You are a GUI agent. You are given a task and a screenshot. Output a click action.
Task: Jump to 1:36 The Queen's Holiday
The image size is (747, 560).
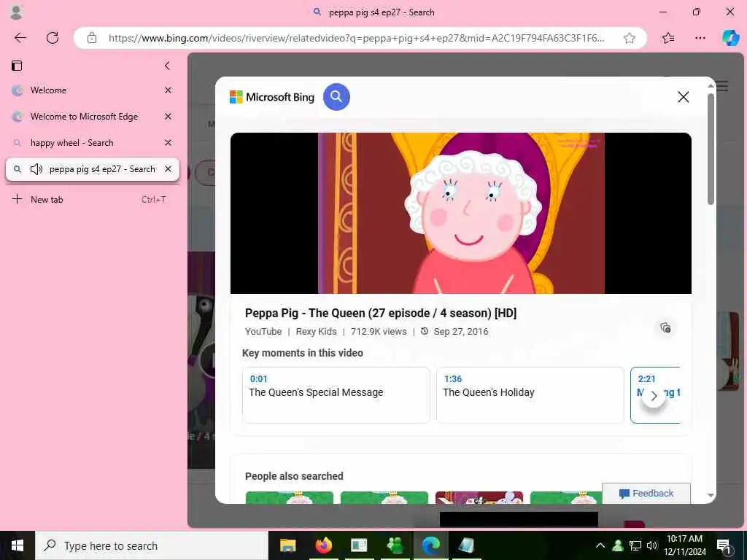tap(530, 395)
